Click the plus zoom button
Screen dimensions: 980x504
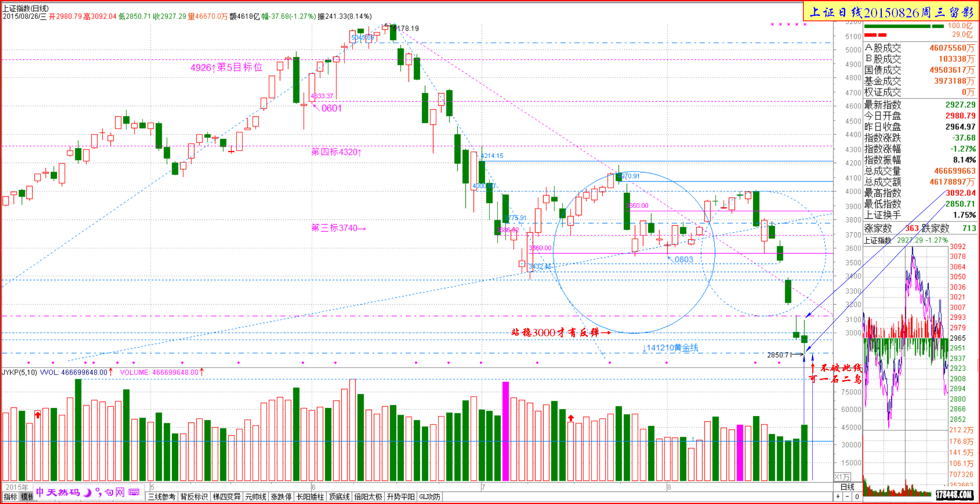[x=838, y=497]
